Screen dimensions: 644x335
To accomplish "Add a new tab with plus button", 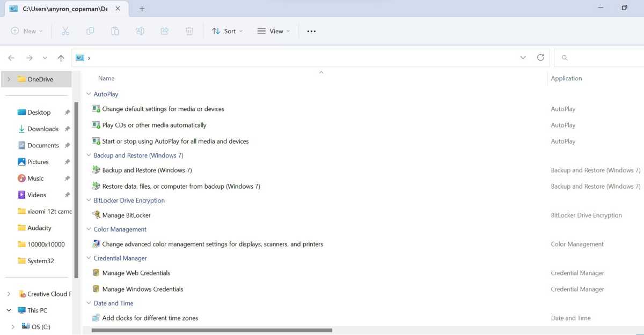I will (x=142, y=9).
